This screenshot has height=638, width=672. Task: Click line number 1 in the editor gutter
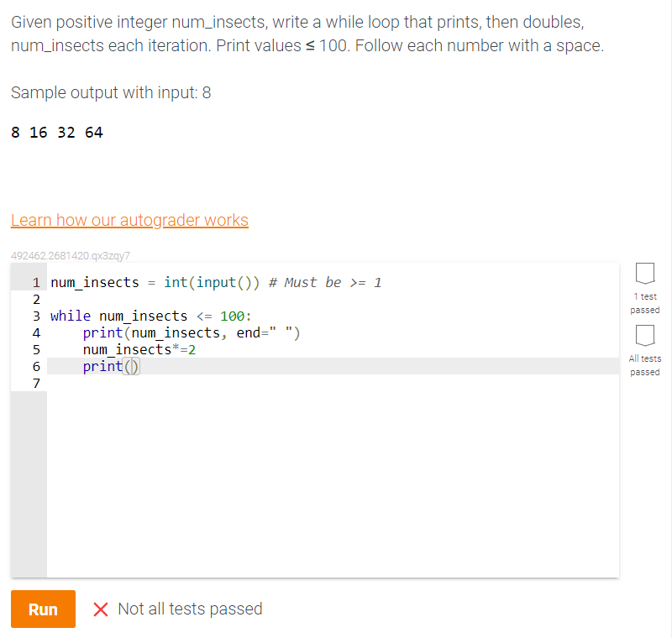[36, 282]
